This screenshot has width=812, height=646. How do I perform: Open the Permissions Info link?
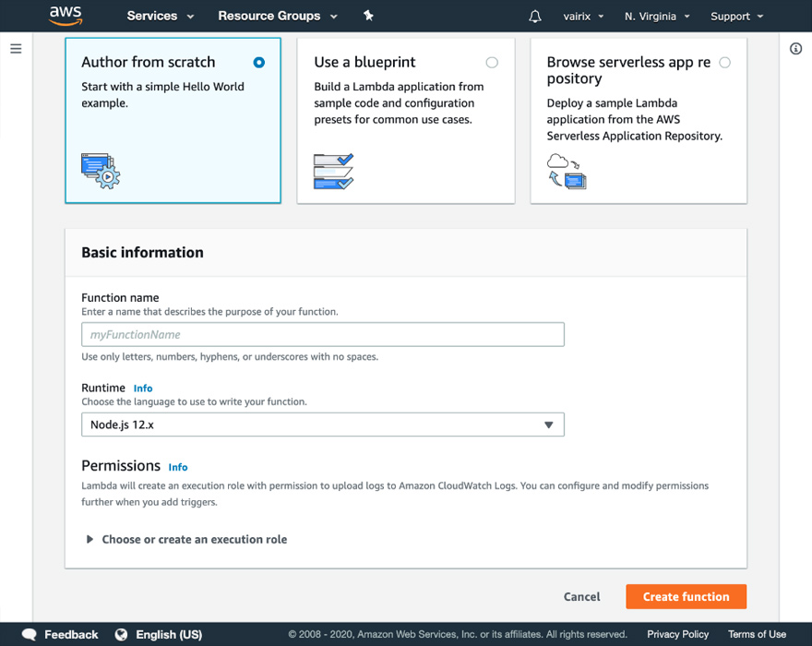177,467
